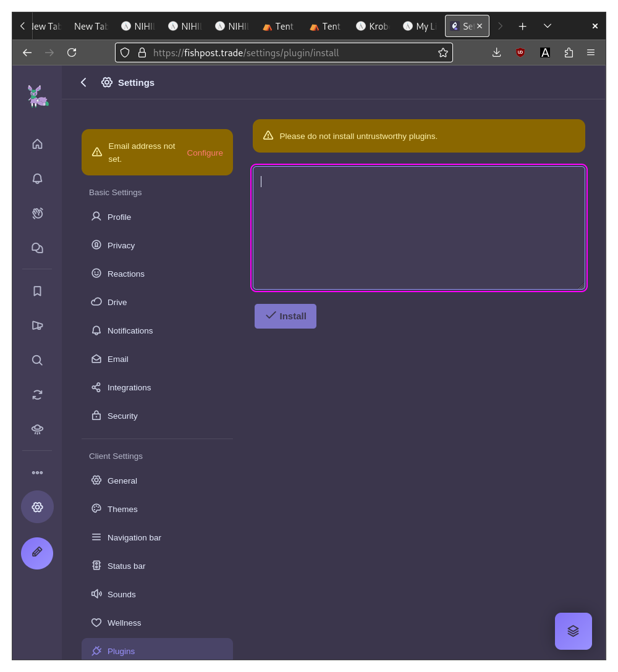Click the browser URL address bar
This screenshot has height=672, width=618.
tap(284, 52)
